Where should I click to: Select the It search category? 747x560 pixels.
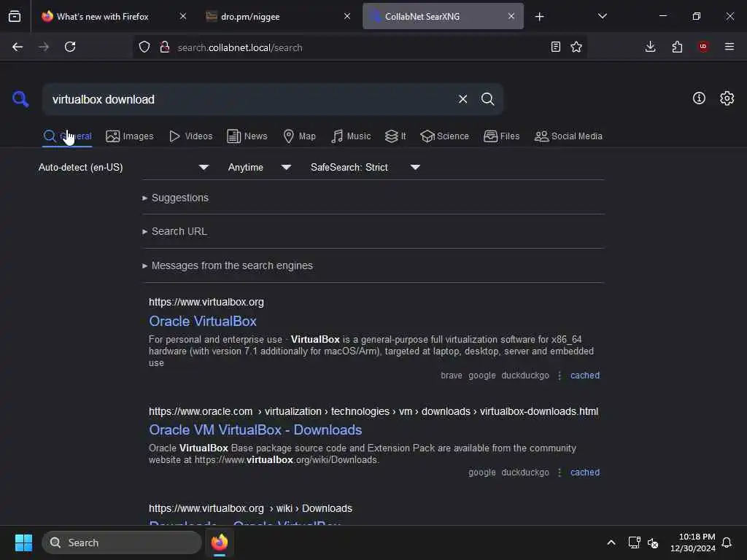pyautogui.click(x=395, y=136)
